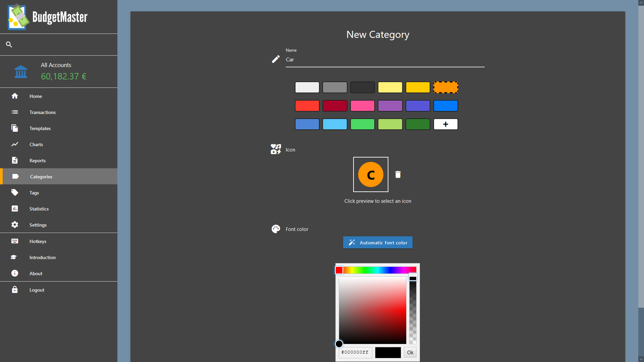Open Transactions page
The width and height of the screenshot is (644, 362).
tap(59, 112)
